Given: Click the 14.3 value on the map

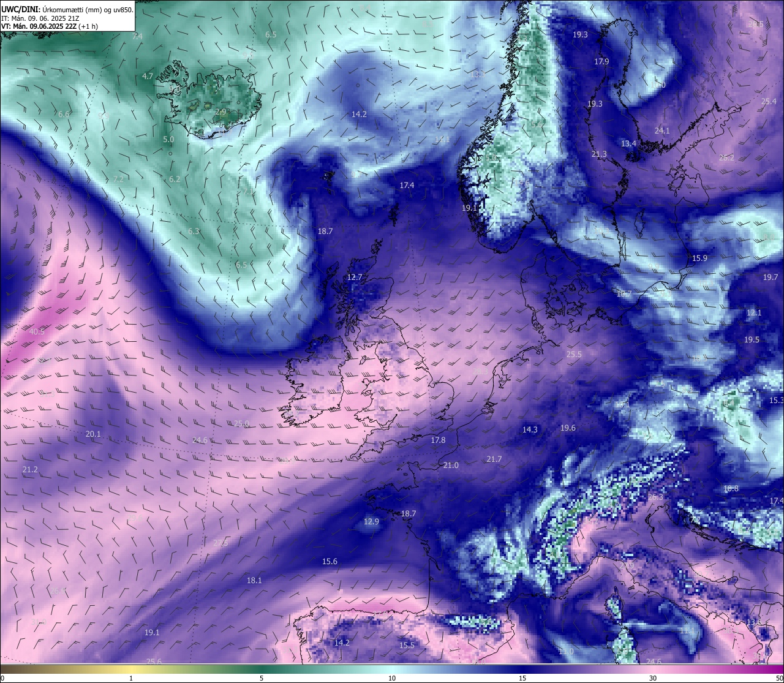Looking at the screenshot, I should [x=530, y=430].
